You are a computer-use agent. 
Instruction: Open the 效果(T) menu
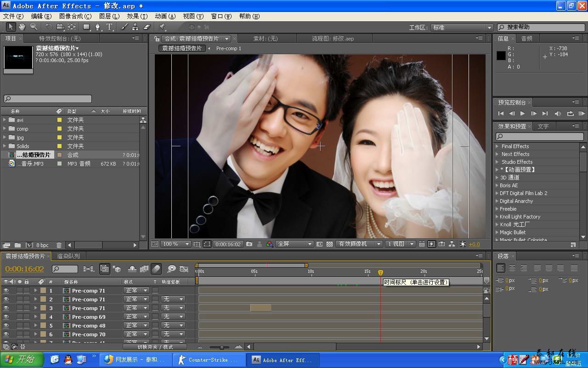pyautogui.click(x=137, y=16)
